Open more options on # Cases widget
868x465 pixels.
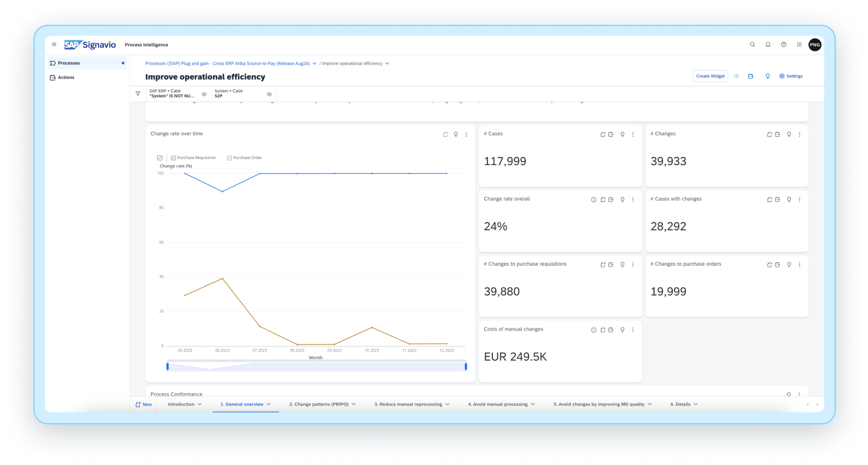pyautogui.click(x=633, y=134)
